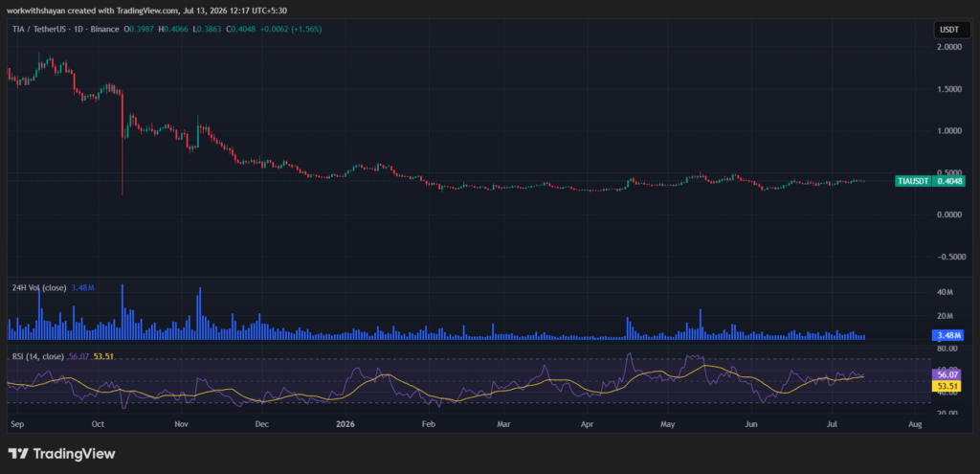This screenshot has width=980, height=474.
Task: Click the 80.00 RSI axis label
Action: [x=947, y=349]
